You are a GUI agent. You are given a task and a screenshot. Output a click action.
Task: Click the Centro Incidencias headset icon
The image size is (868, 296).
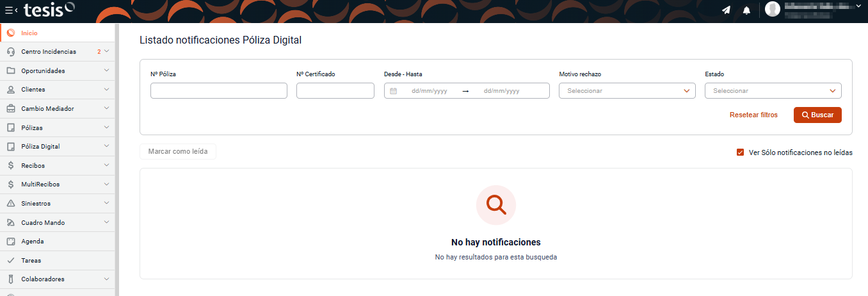[11, 52]
